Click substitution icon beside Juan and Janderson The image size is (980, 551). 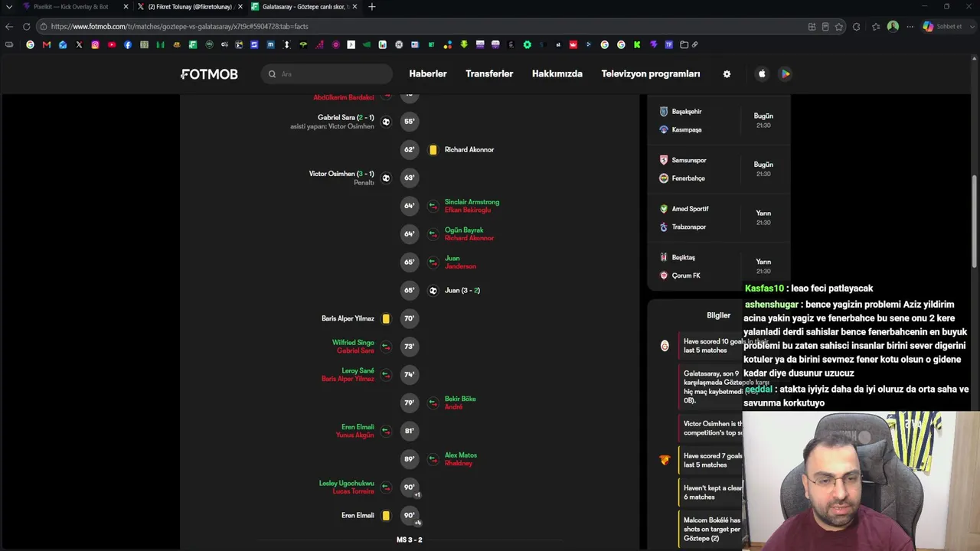[x=433, y=262]
